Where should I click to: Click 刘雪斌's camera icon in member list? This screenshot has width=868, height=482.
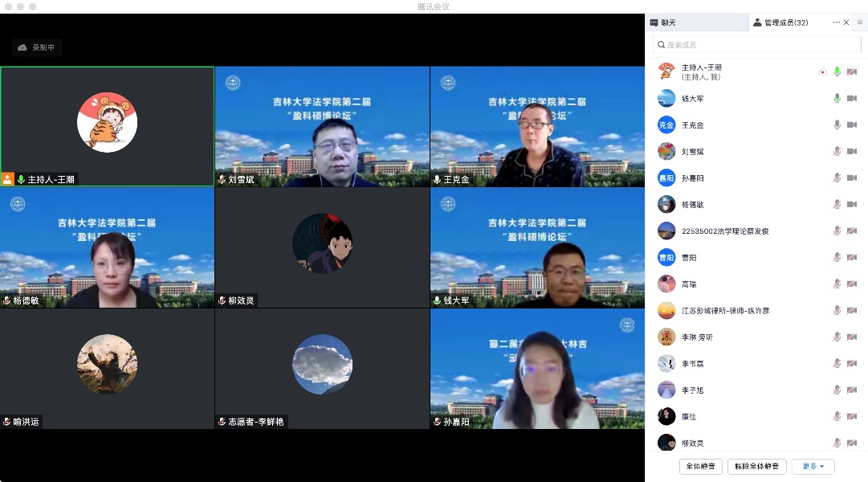851,151
